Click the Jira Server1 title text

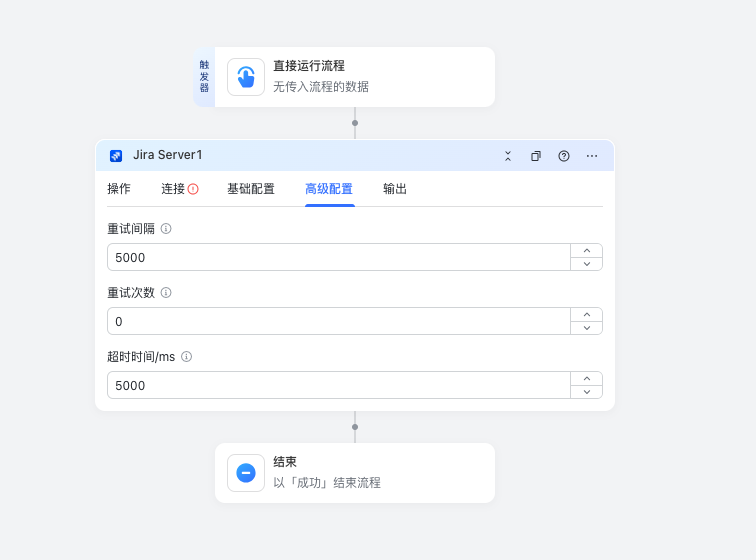click(168, 155)
